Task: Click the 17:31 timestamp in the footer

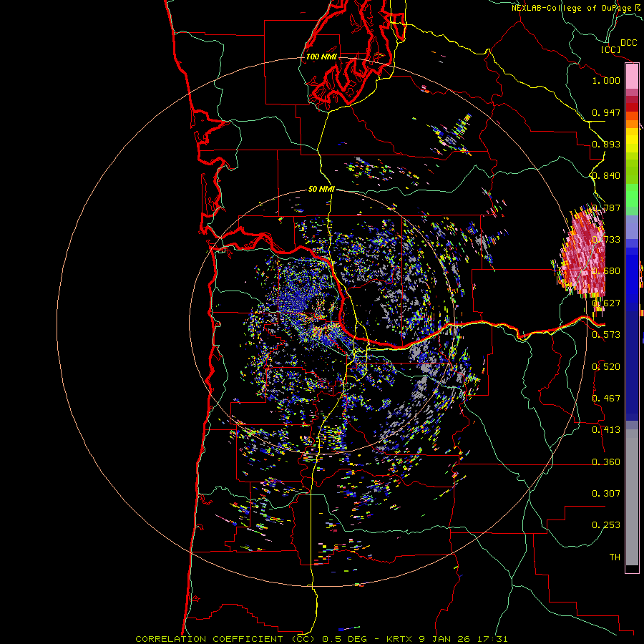Action: point(492,639)
